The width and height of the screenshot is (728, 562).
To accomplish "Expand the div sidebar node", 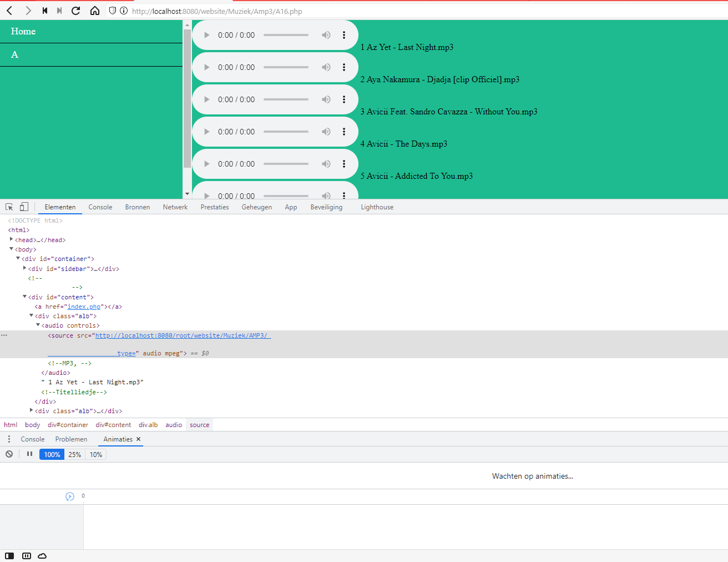I will (x=24, y=268).
